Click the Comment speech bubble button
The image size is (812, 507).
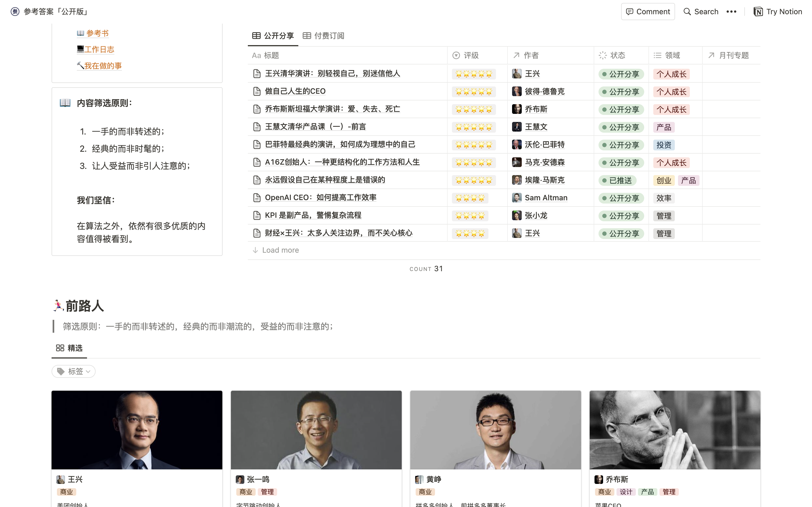pos(647,12)
